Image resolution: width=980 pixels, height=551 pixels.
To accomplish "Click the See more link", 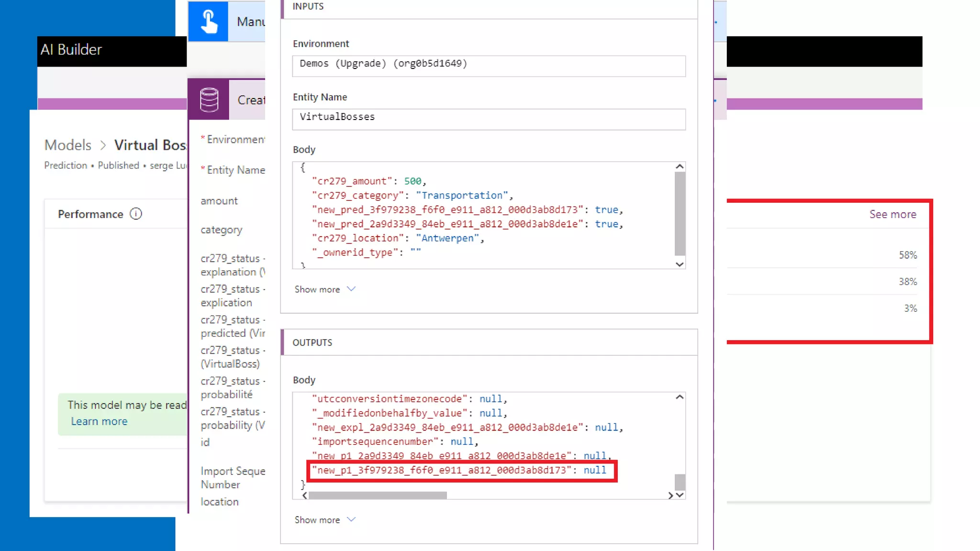I will [892, 214].
